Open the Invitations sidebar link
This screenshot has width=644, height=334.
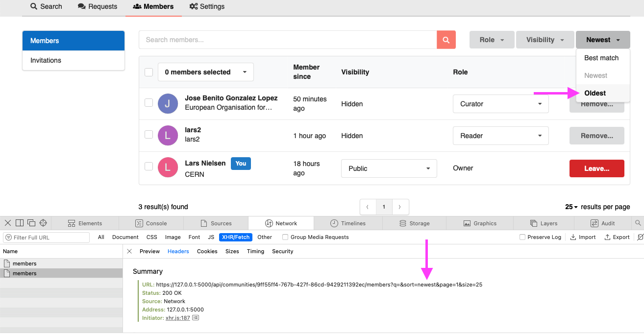[x=45, y=60]
